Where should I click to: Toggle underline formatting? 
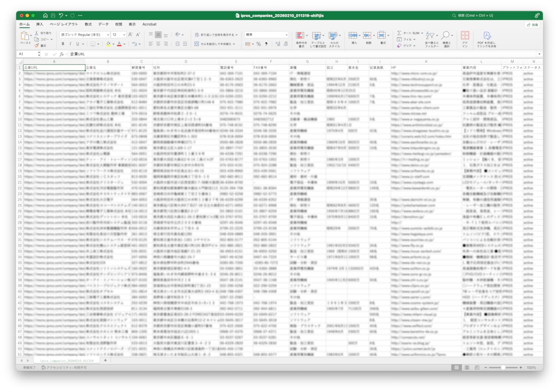pos(77,44)
